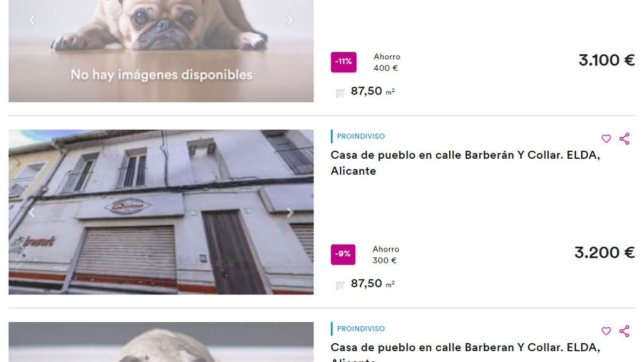
Task: Show the previous photo of the house facade
Action: pyautogui.click(x=32, y=212)
